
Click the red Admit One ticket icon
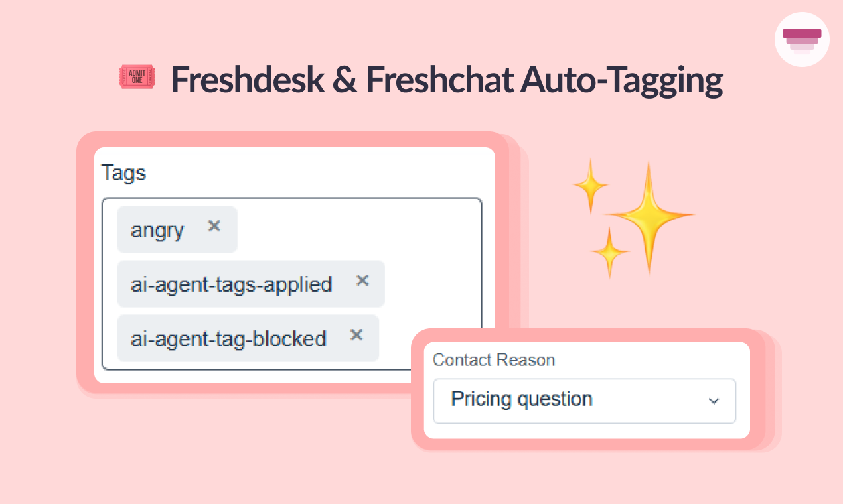(137, 77)
